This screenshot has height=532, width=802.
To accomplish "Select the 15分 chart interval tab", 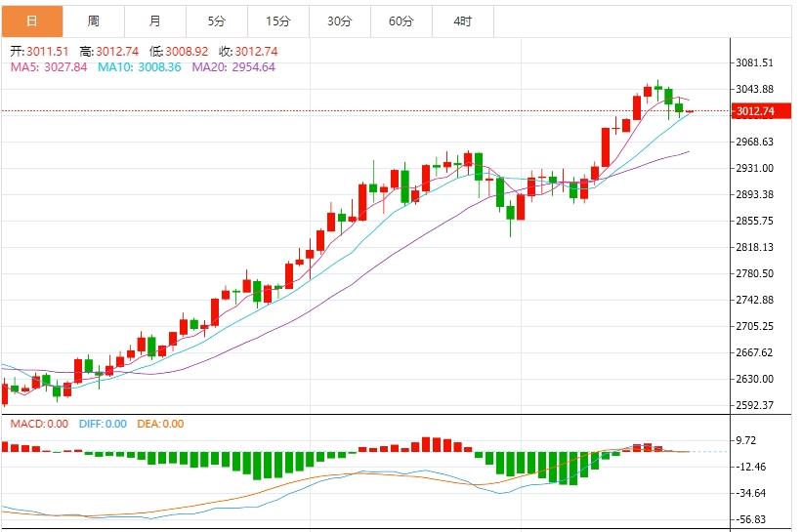I will click(x=277, y=20).
